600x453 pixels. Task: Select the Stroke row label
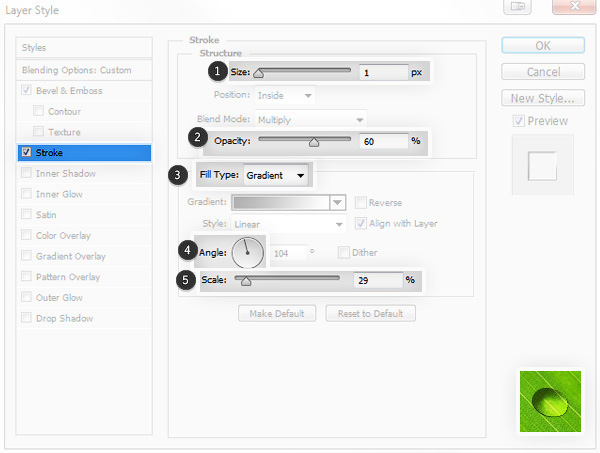coord(49,153)
